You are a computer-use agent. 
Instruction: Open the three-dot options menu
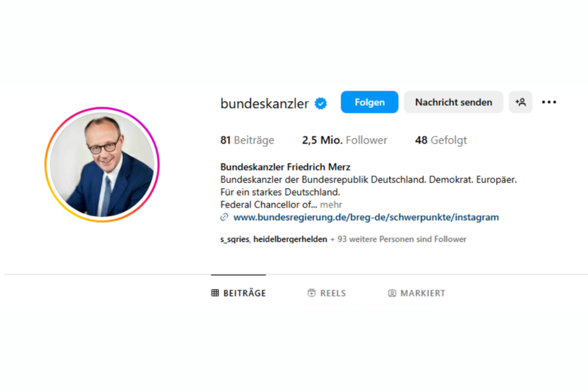(x=549, y=102)
